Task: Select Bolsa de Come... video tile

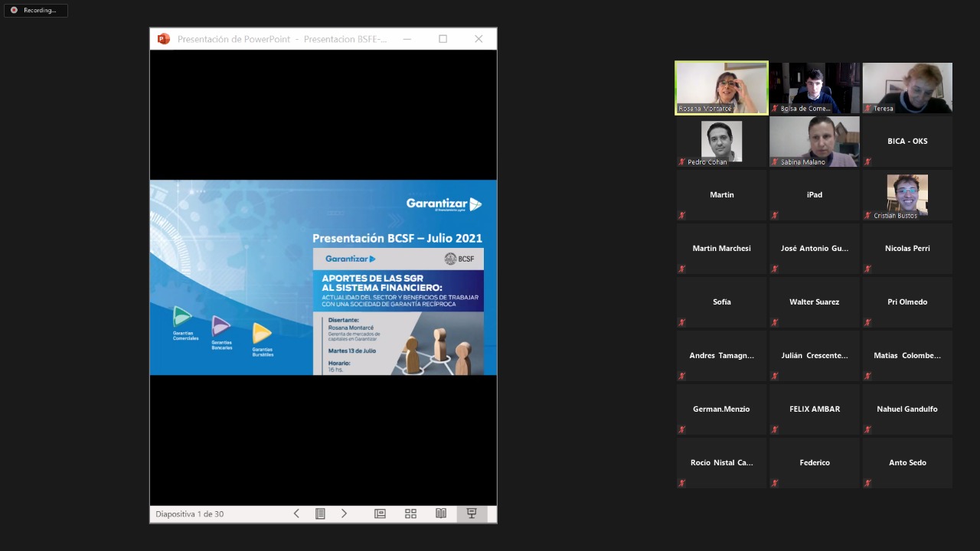Action: point(815,88)
